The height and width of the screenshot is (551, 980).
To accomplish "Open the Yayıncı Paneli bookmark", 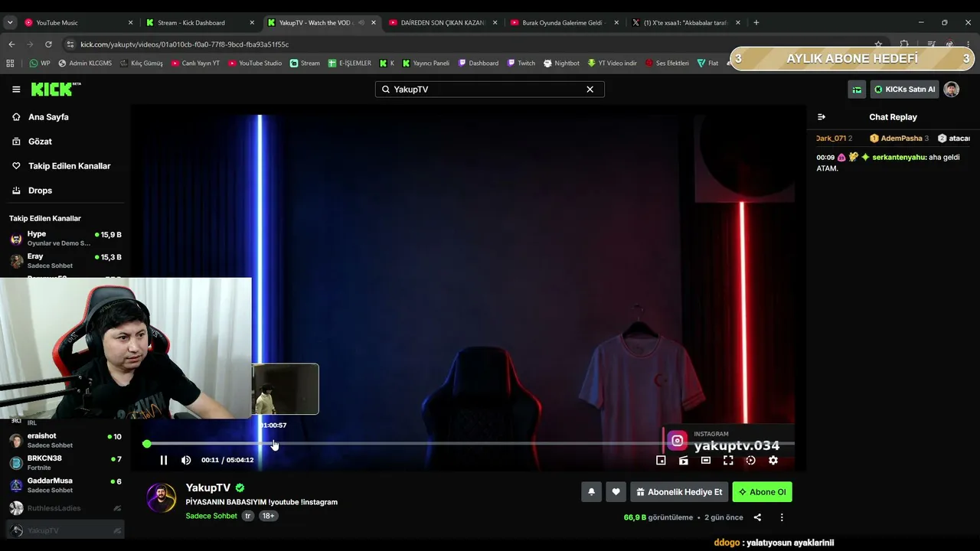I will click(x=426, y=64).
